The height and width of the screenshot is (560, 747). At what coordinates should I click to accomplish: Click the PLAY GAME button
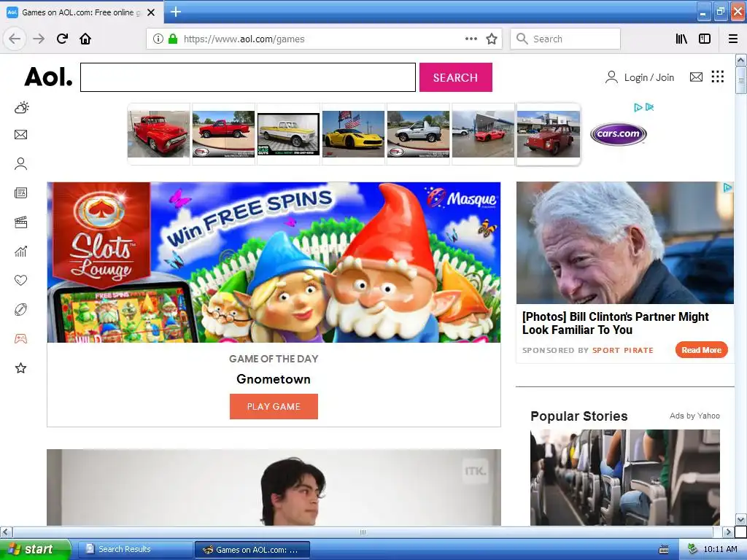pos(274,407)
